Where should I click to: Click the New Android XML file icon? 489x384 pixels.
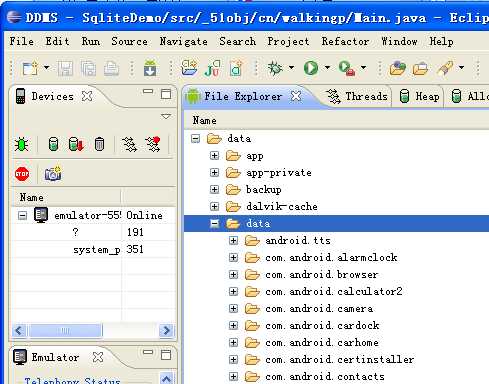coord(236,68)
